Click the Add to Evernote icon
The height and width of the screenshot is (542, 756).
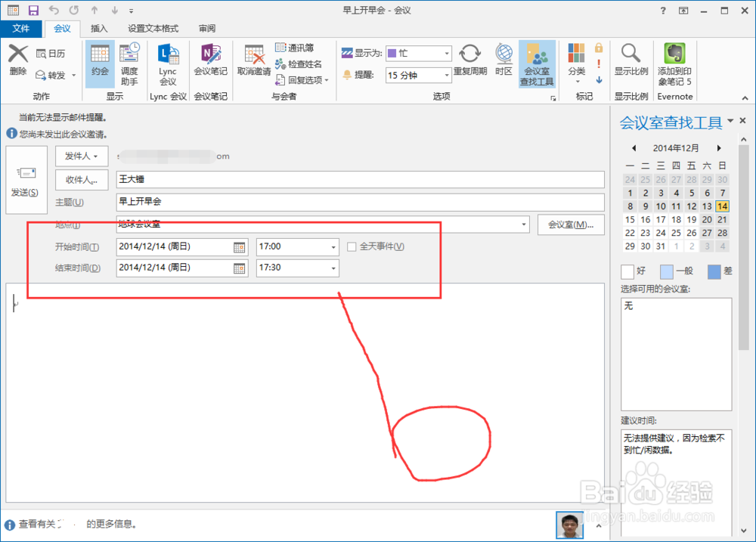pos(674,53)
